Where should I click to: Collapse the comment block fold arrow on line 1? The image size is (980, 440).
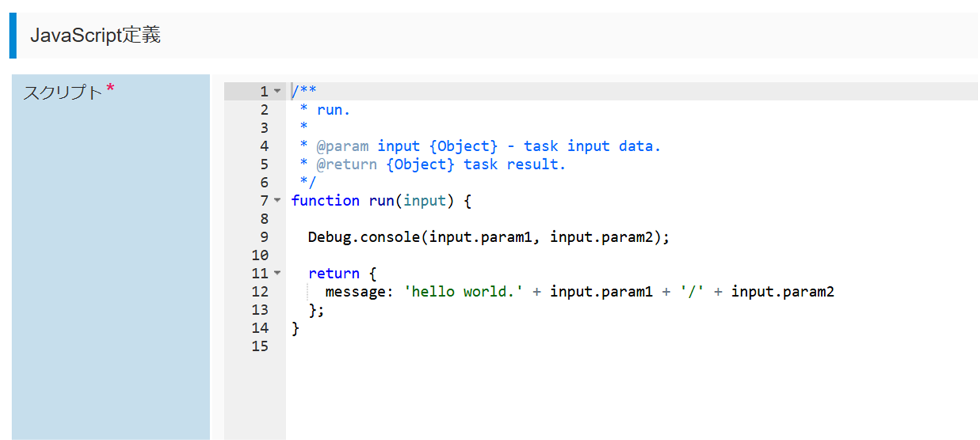pyautogui.click(x=277, y=92)
